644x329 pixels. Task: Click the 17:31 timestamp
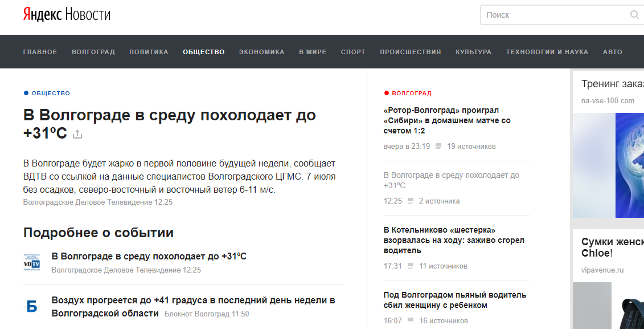[393, 266]
